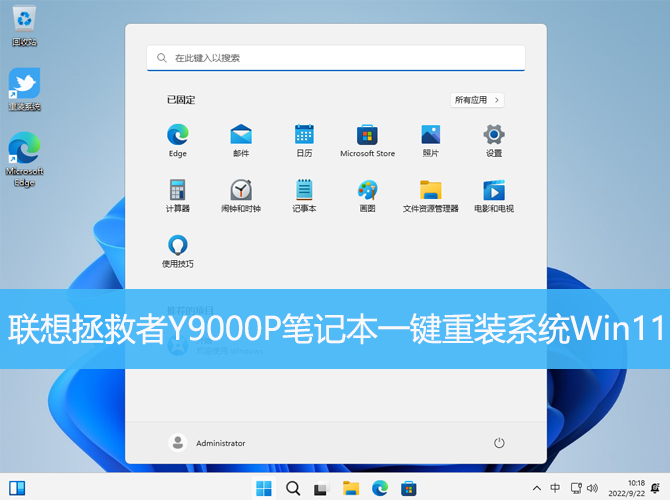Open 记事本 Notepad

(304, 190)
